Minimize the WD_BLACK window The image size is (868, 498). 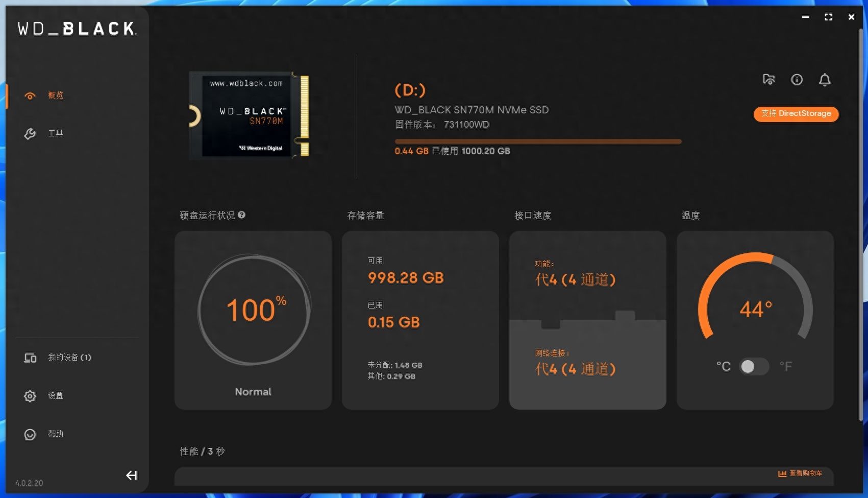(805, 17)
